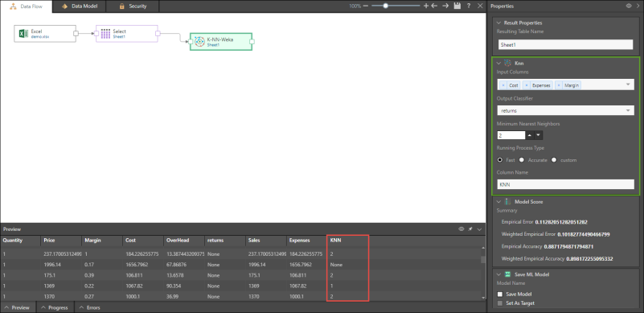Switch to the Security tab
Viewport: 644px width, 313px height.
[132, 6]
